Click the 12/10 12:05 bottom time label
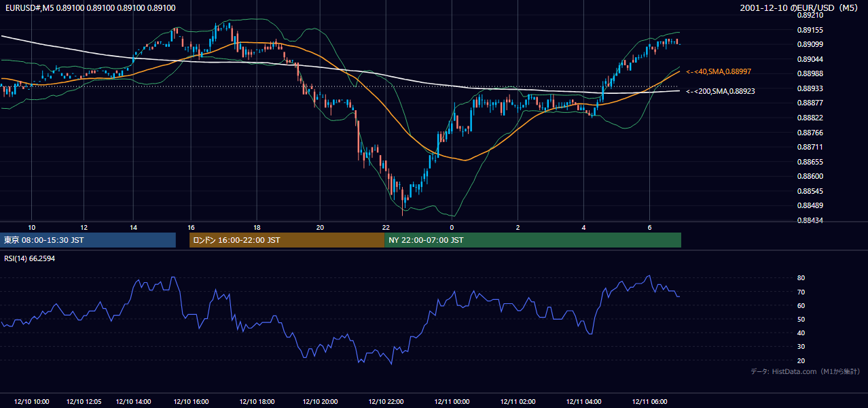 (84, 402)
